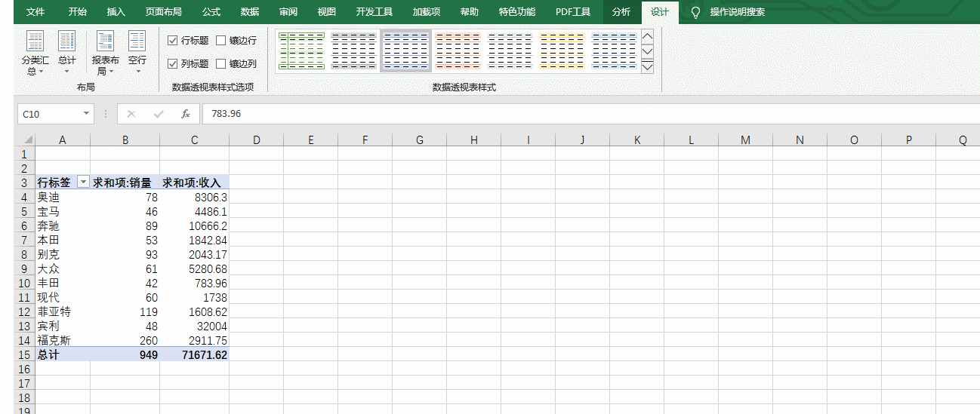Select the sales total cell 949
The width and height of the screenshot is (980, 414).
(125, 354)
